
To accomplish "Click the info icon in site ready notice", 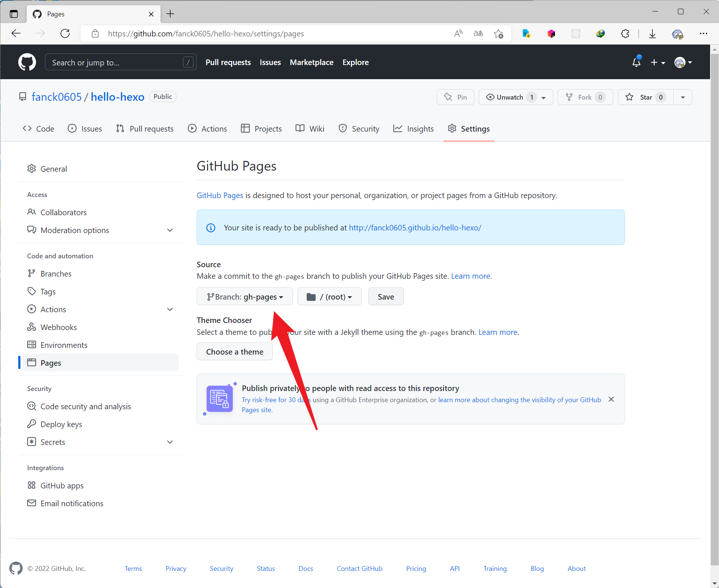I will [x=211, y=227].
